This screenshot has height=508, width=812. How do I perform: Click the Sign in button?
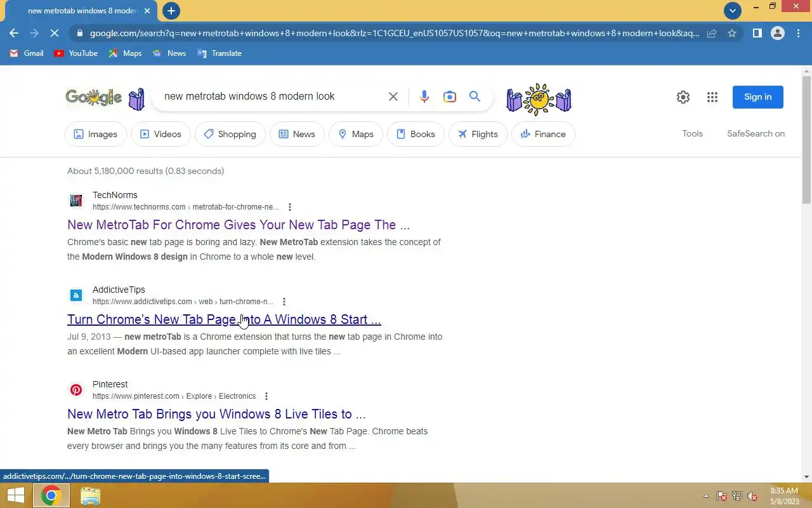click(x=758, y=97)
